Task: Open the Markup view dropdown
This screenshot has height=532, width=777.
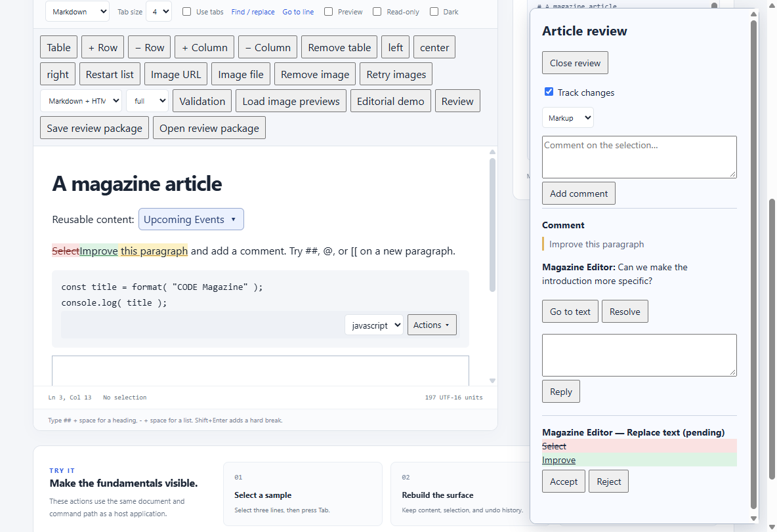Action: pyautogui.click(x=568, y=118)
